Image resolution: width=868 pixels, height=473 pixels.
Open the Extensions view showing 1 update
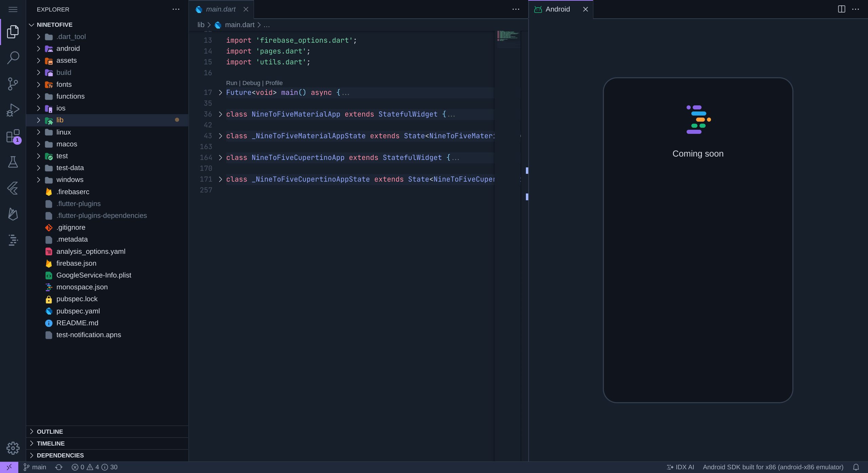13,136
